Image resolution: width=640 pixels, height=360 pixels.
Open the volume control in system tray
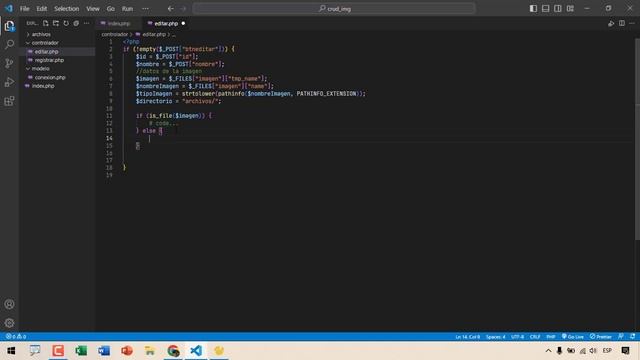pos(593,351)
